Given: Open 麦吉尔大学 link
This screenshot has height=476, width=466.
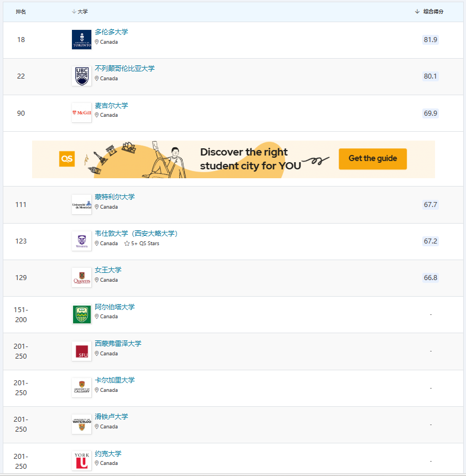Looking at the screenshot, I should 111,105.
